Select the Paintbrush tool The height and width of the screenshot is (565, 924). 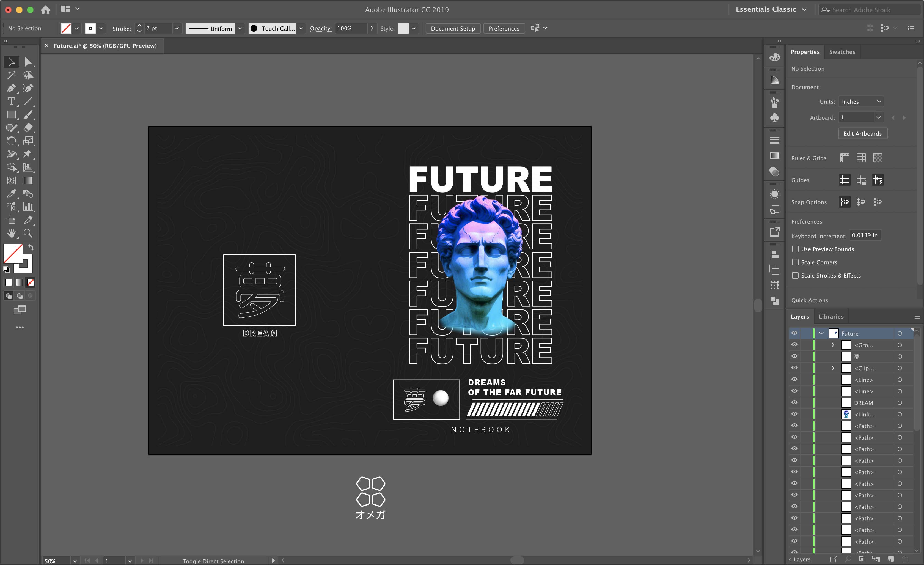(28, 114)
